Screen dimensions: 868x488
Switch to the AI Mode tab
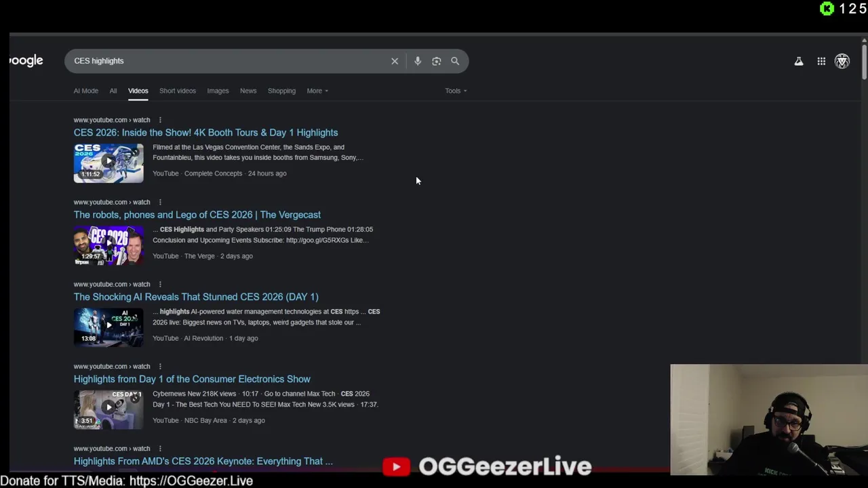pos(86,91)
